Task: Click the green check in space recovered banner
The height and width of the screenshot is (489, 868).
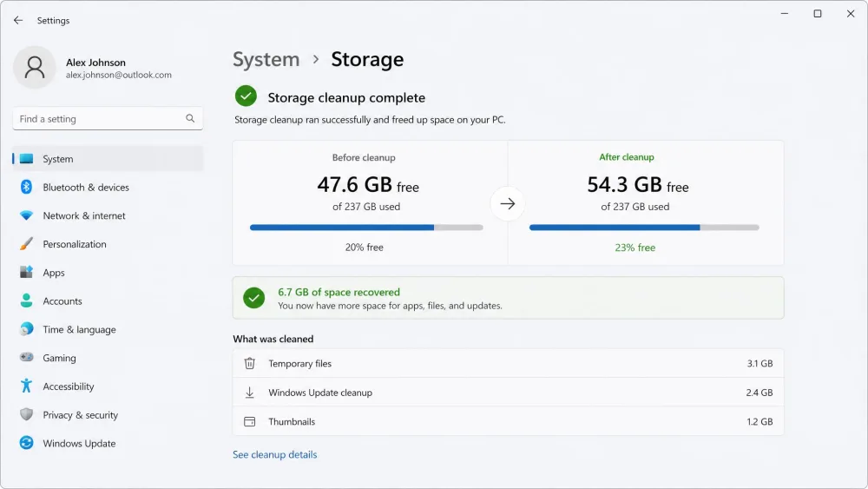Action: click(254, 298)
